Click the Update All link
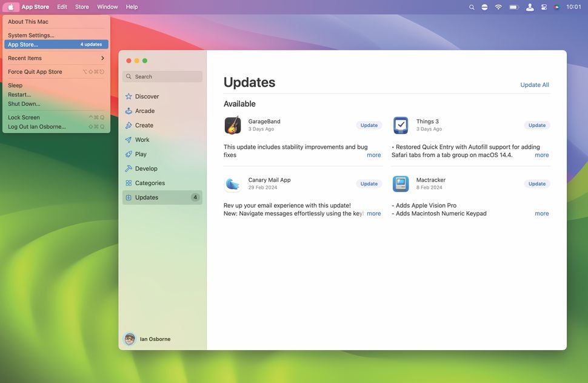 tap(535, 85)
